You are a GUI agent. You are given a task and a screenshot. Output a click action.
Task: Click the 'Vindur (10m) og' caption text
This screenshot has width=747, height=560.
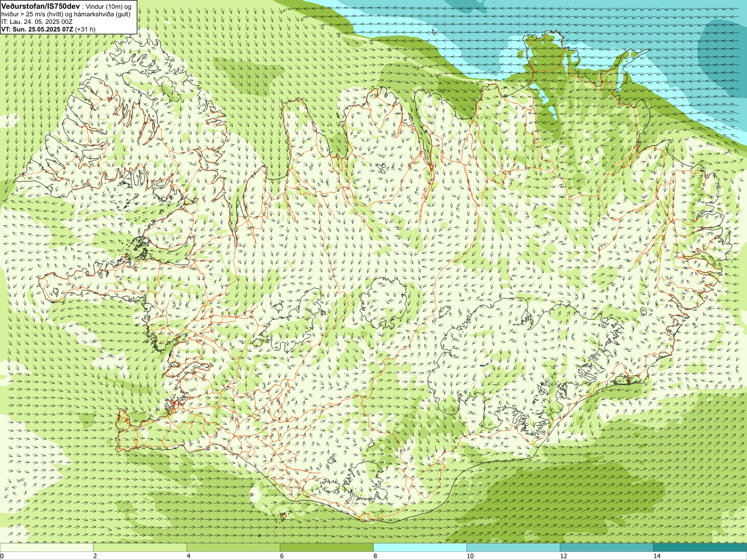tap(109, 6)
